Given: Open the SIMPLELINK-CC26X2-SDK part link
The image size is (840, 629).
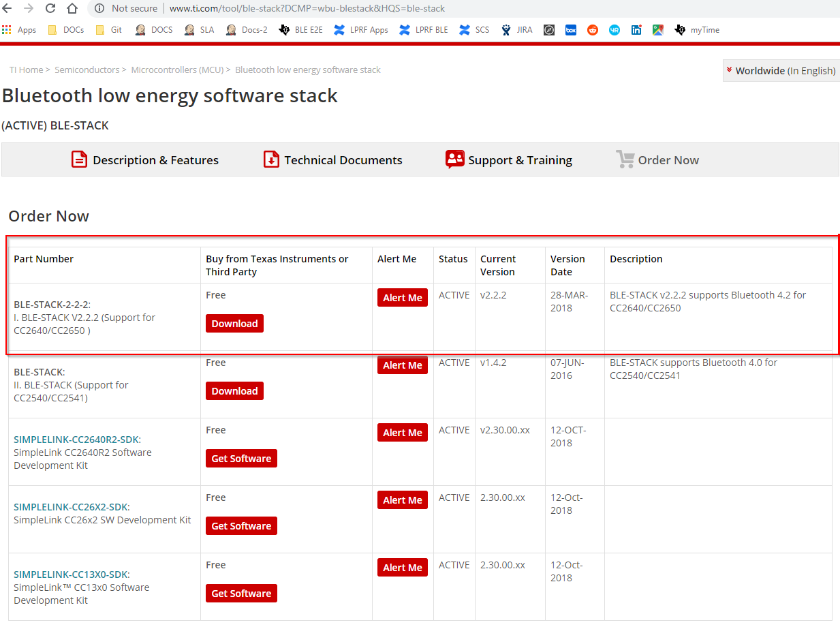Looking at the screenshot, I should coord(71,507).
